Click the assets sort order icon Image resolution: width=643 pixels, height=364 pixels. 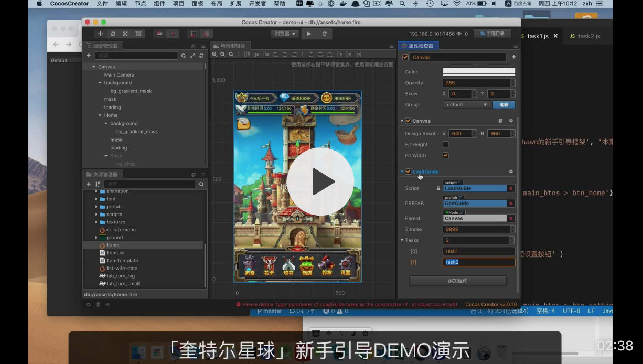(98, 184)
